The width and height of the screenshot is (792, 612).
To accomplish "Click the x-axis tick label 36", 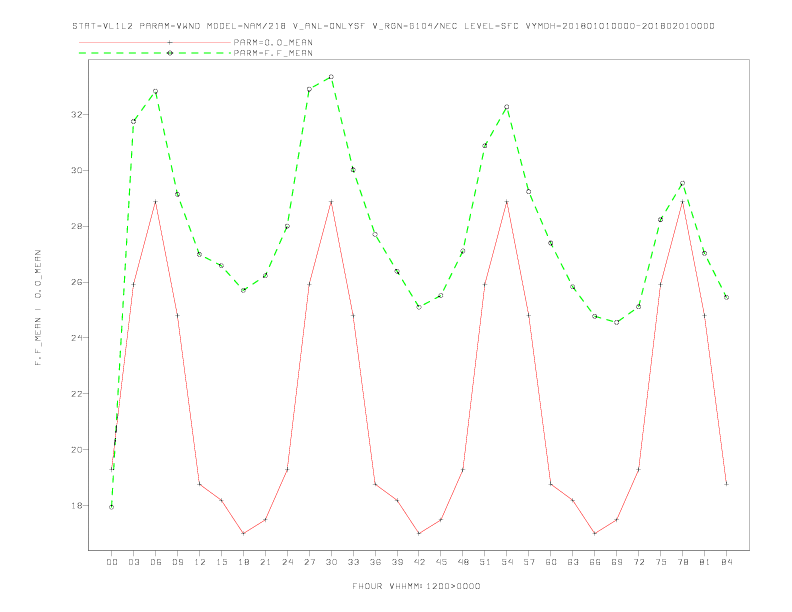I will [x=375, y=562].
